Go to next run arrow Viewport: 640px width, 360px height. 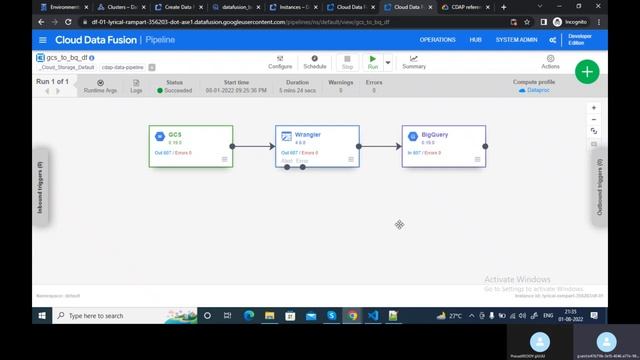tap(58, 91)
